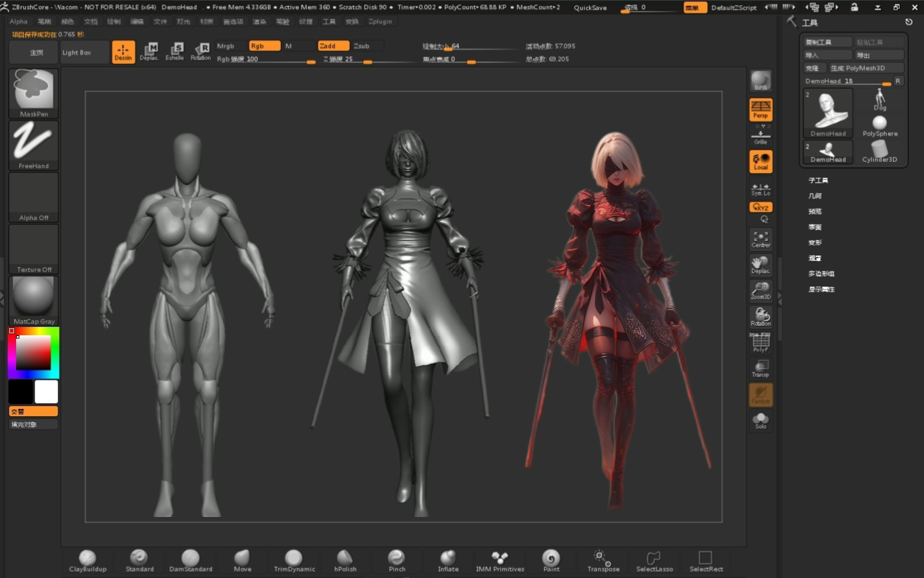Toggle the Grille floor grid
Screen dimensions: 924x578
761,136
